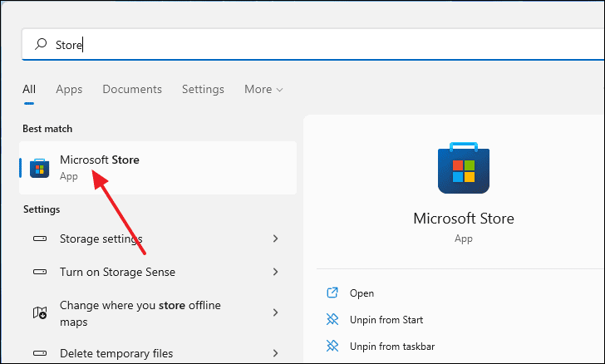Viewport: 605px width, 364px height.
Task: Open Change where you store offline maps
Action: click(x=158, y=313)
